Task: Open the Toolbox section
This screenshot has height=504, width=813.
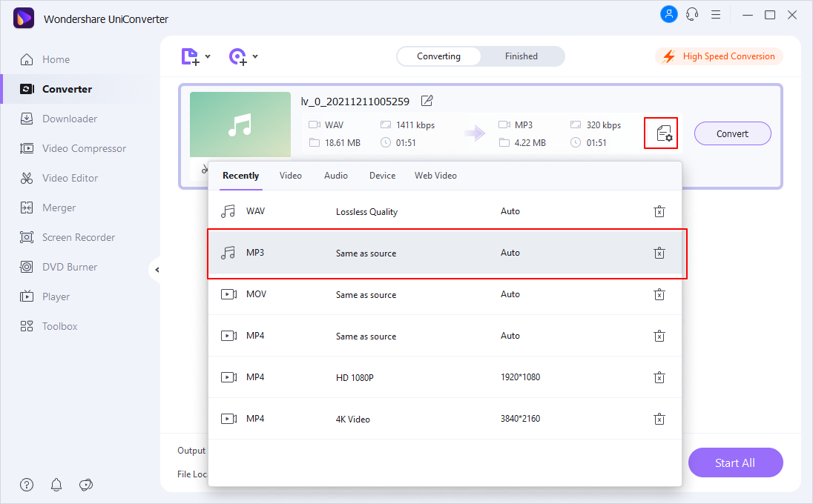Action: (x=48, y=326)
